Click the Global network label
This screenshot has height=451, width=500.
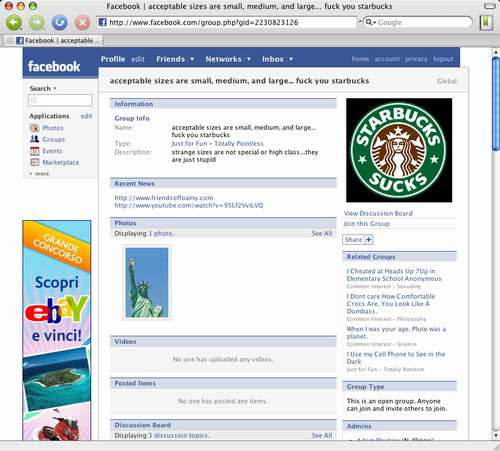click(447, 81)
